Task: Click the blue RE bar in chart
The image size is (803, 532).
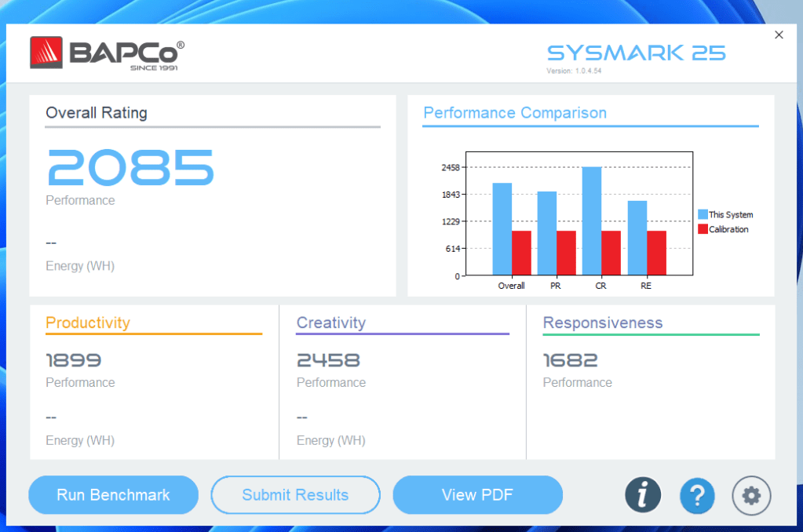Action: tap(637, 238)
